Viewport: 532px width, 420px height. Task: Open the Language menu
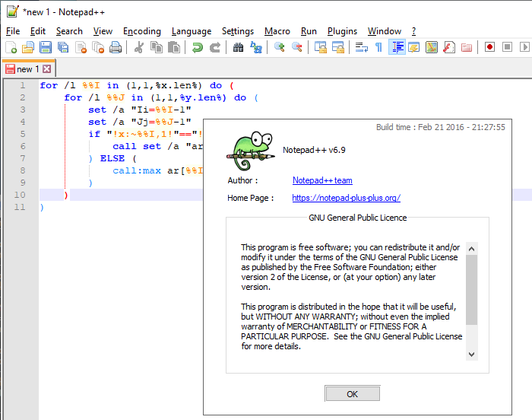click(192, 31)
